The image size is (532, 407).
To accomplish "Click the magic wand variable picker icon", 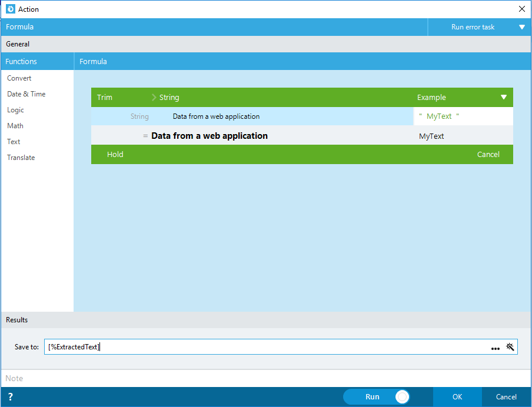I will pos(510,347).
